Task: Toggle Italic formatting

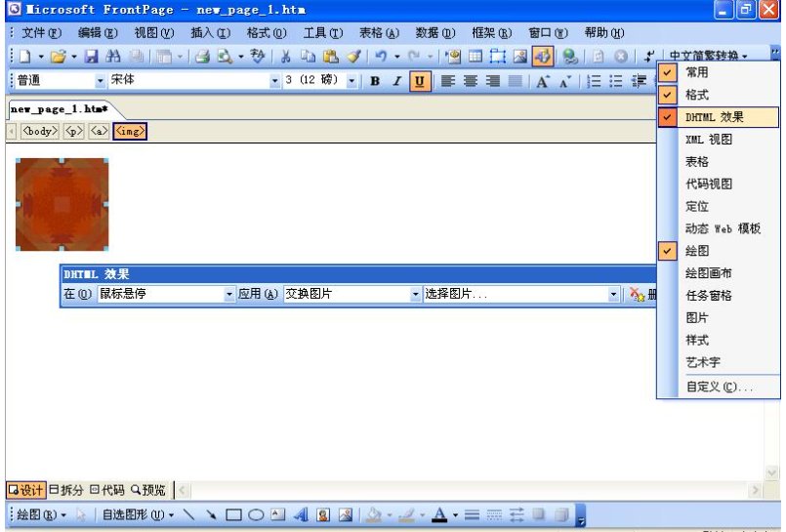Action: pos(397,81)
